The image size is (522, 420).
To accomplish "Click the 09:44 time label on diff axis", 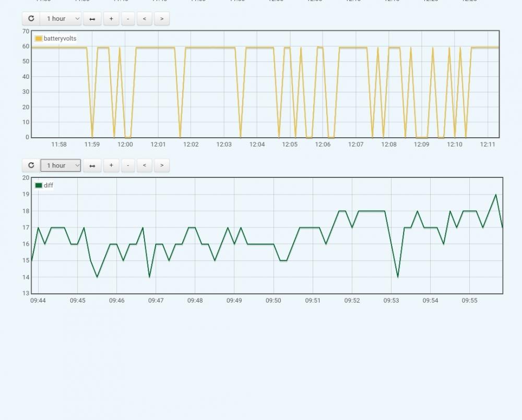I will coord(38,301).
